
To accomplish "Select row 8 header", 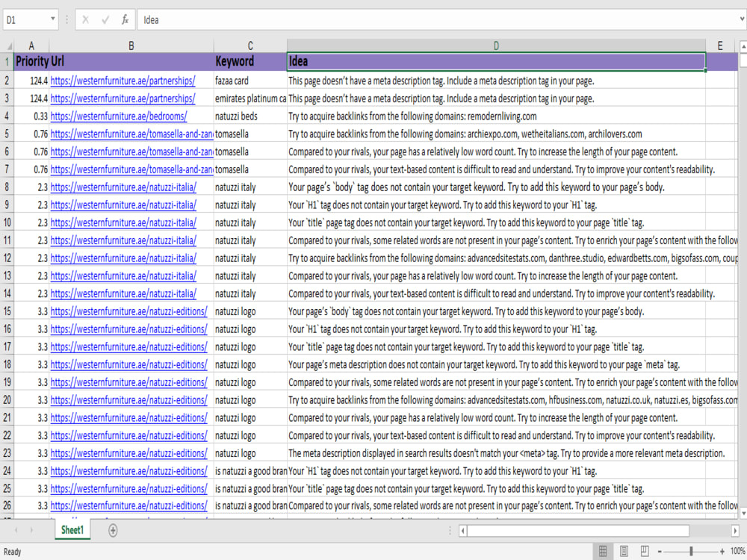I will point(7,187).
